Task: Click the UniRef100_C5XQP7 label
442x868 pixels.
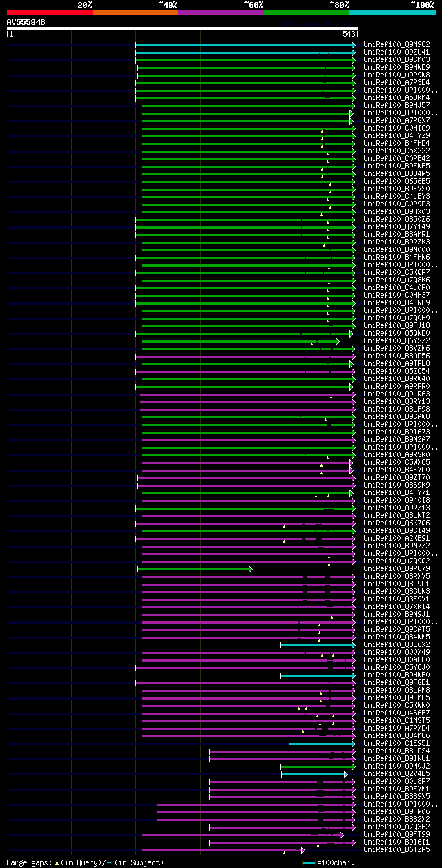Action: click(x=396, y=272)
